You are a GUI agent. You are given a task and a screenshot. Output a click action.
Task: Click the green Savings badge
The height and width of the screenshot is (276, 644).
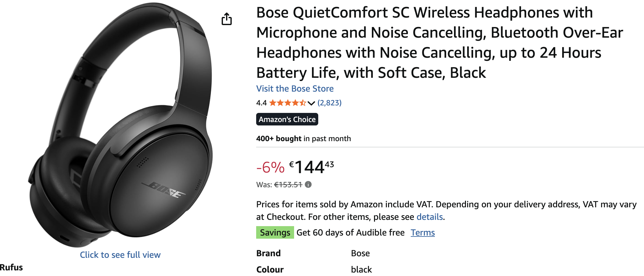coord(275,233)
